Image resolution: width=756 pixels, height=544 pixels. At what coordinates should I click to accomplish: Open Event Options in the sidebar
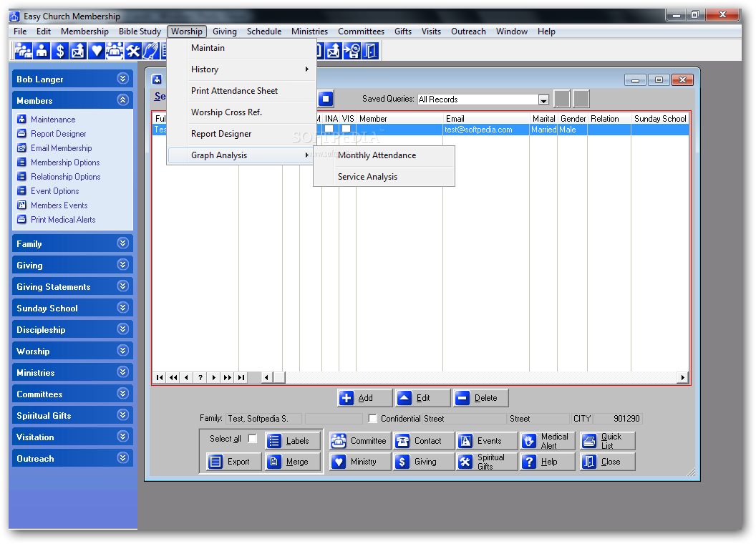pyautogui.click(x=55, y=191)
